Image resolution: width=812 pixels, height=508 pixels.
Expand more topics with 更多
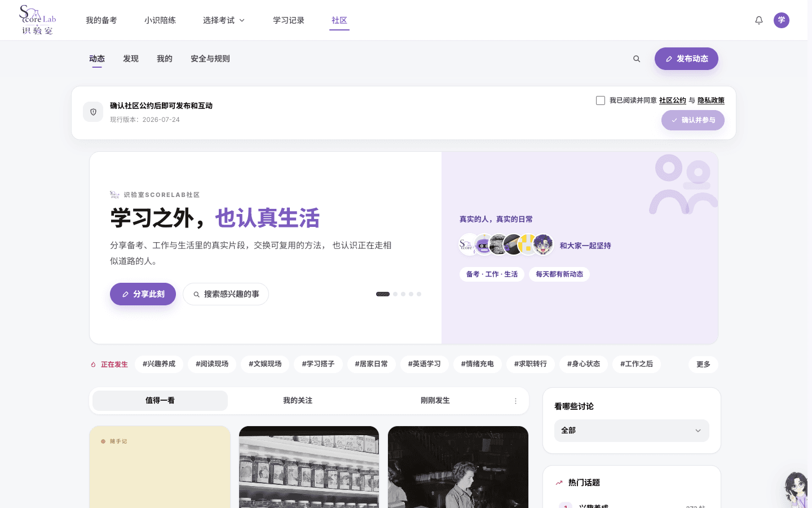[703, 365]
